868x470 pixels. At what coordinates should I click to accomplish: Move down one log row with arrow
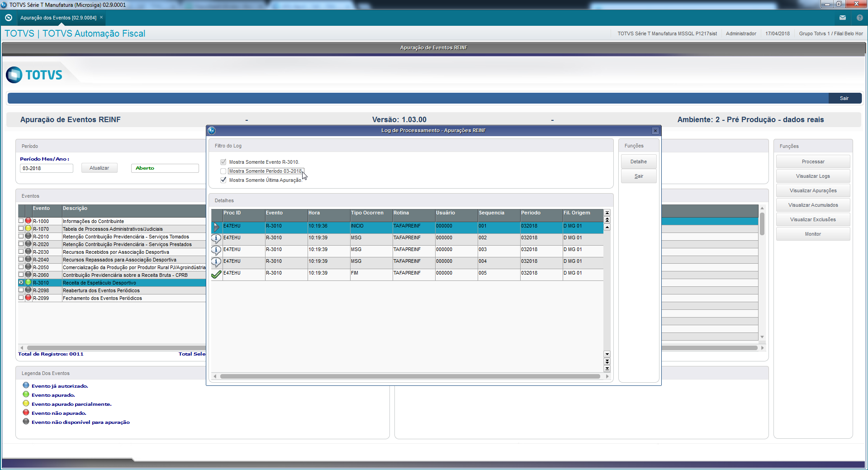[607, 354]
